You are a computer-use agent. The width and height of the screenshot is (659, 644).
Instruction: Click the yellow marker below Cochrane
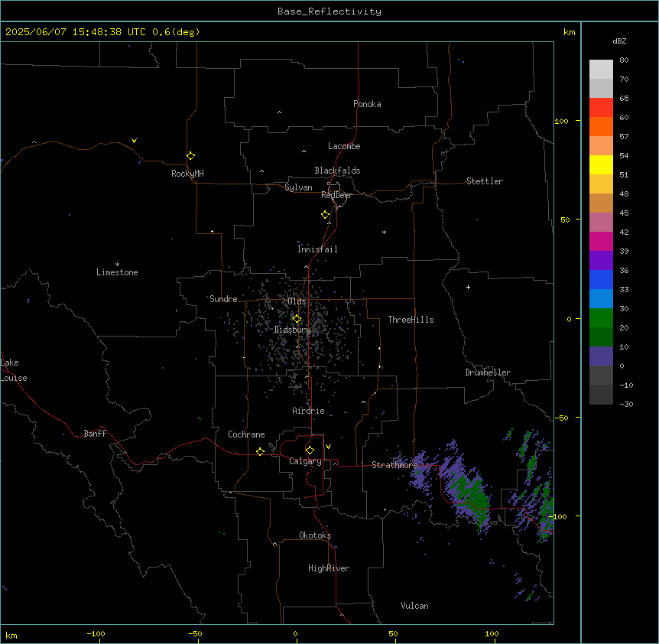(260, 451)
